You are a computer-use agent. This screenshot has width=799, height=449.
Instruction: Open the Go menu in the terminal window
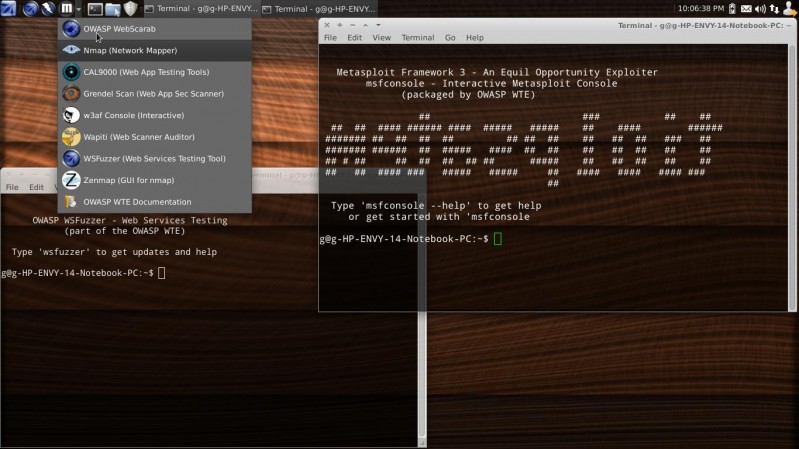tap(450, 38)
